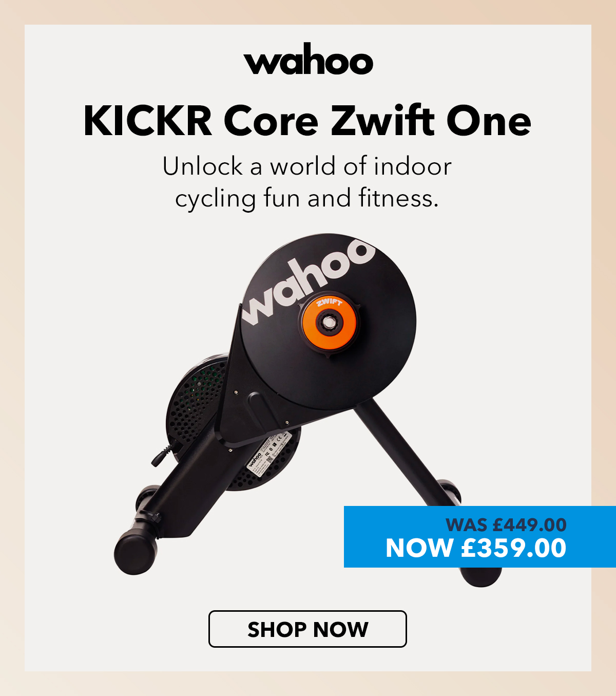Click the black wahoo logo at top
The height and width of the screenshot is (696, 616).
click(x=308, y=59)
